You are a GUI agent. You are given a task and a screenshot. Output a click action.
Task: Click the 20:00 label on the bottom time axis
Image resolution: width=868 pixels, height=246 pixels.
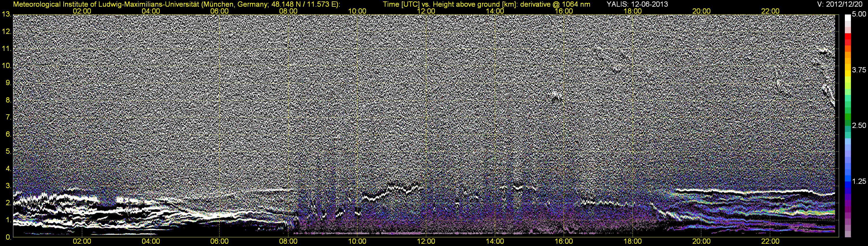702,242
